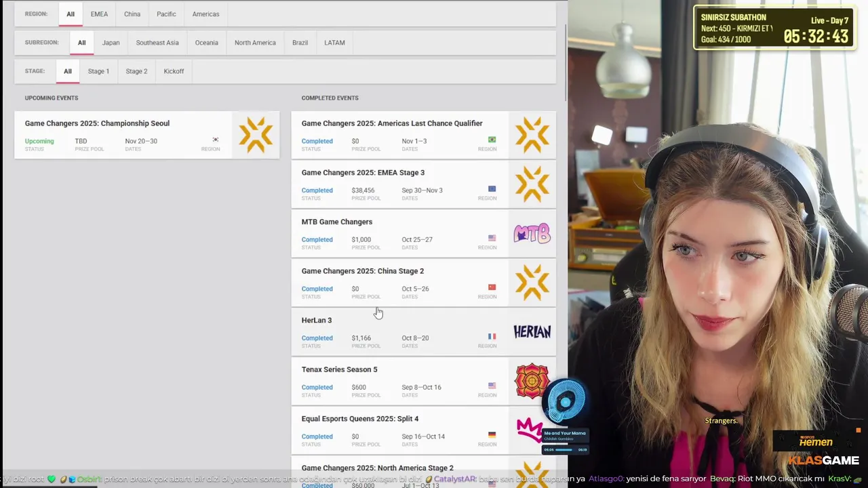Click the $1,000 prize pool value
The image size is (868, 488).
tap(361, 239)
